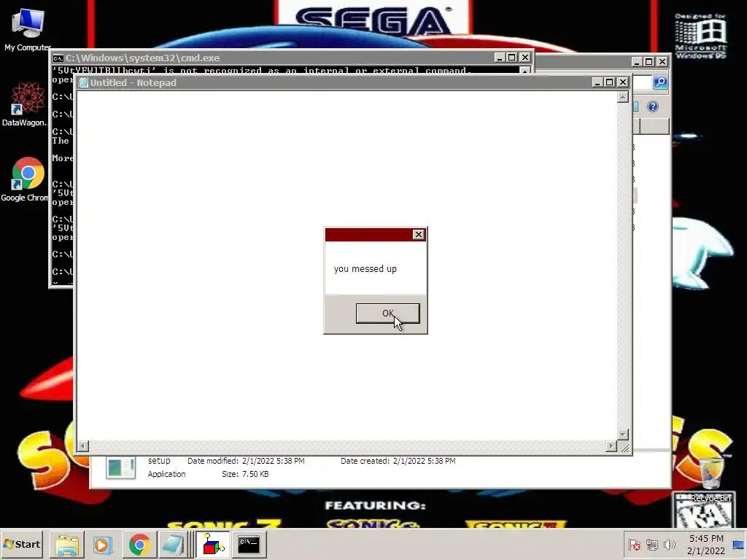Minimize the cmd.exe window
The width and height of the screenshot is (747, 560).
pyautogui.click(x=499, y=58)
